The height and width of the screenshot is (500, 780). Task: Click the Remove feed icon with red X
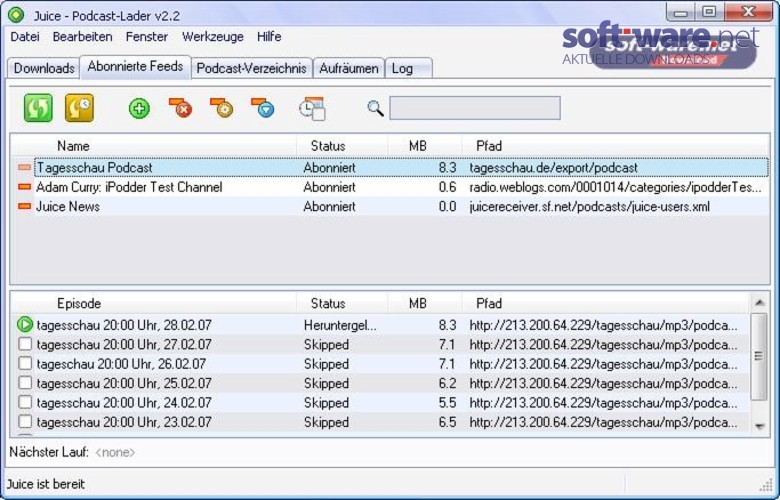click(x=180, y=107)
